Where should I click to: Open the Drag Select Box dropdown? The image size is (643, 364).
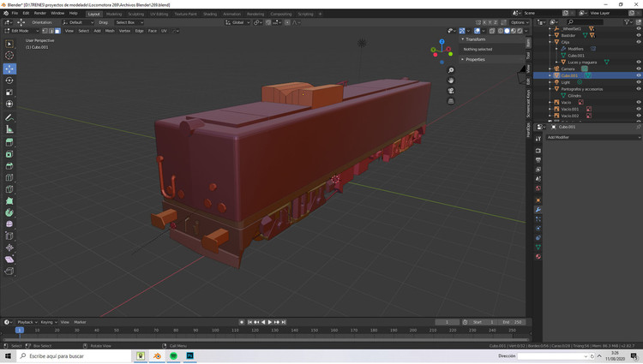click(x=129, y=22)
